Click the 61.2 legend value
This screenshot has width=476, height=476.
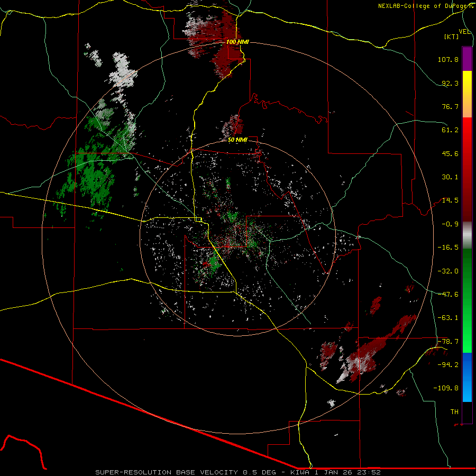pos(450,130)
